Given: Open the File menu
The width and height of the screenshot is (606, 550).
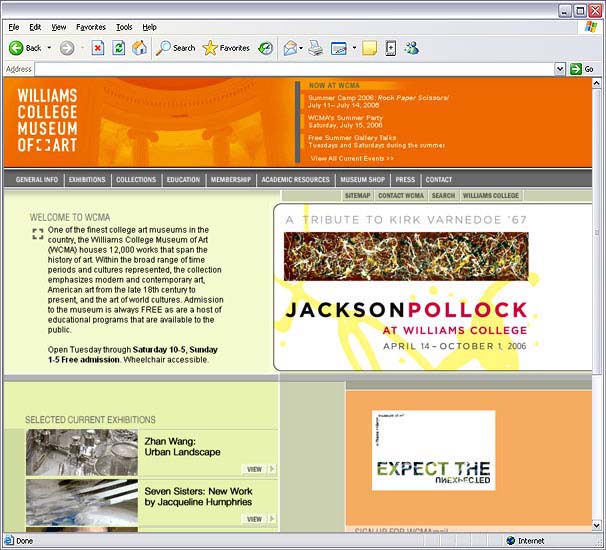Looking at the screenshot, I should click(14, 27).
